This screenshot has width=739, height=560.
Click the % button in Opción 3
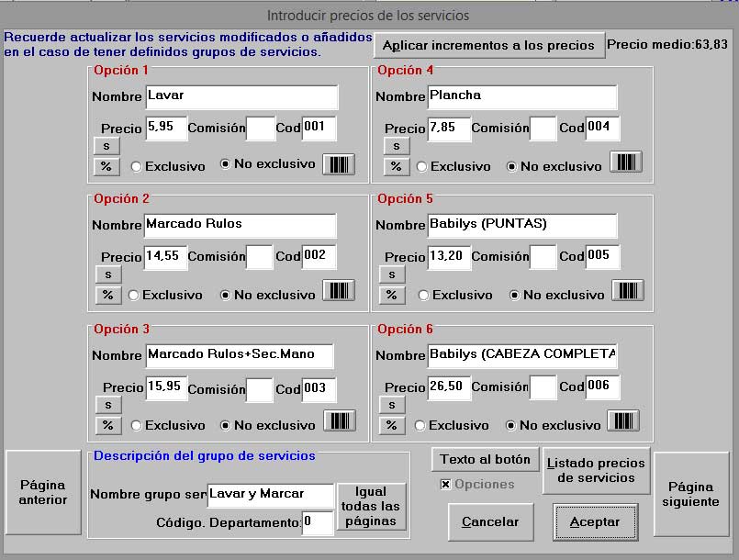click(108, 425)
